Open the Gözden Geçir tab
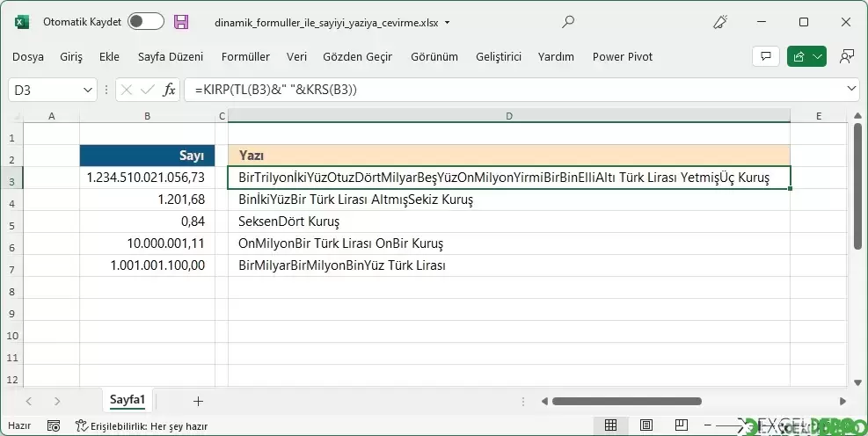Image resolution: width=868 pixels, height=436 pixels. pyautogui.click(x=358, y=56)
